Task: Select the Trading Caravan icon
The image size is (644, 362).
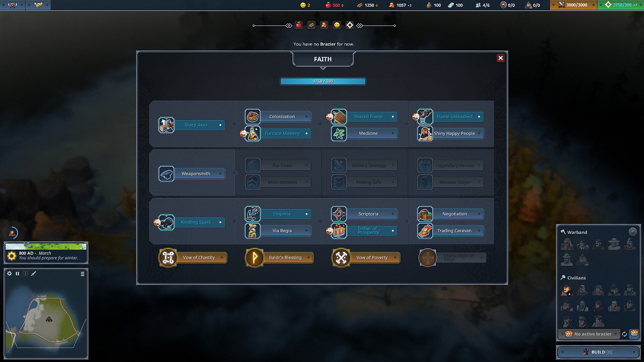Action: tap(425, 231)
